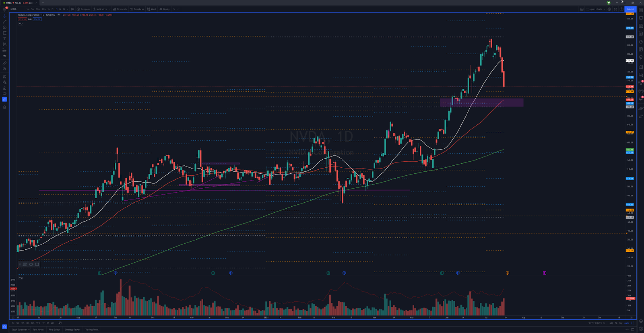Toggle hide all drawings eye icon
The height and width of the screenshot is (333, 644).
[x=4, y=94]
